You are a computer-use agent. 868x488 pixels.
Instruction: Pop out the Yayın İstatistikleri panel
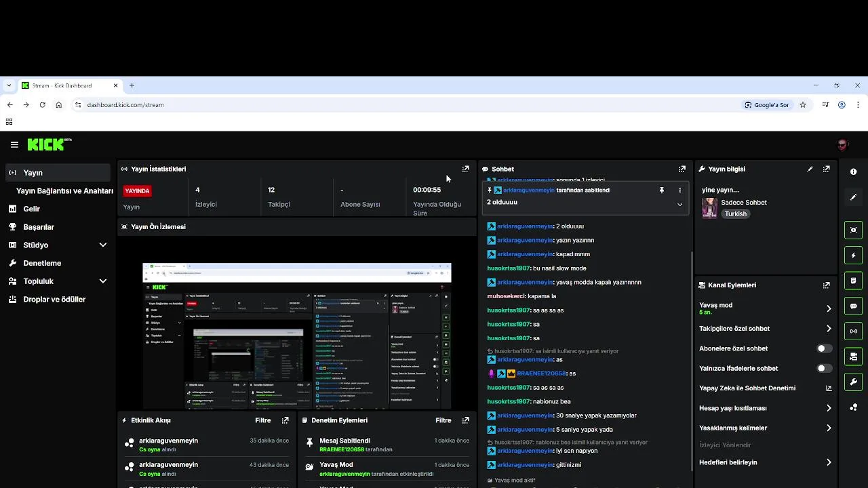coord(465,169)
